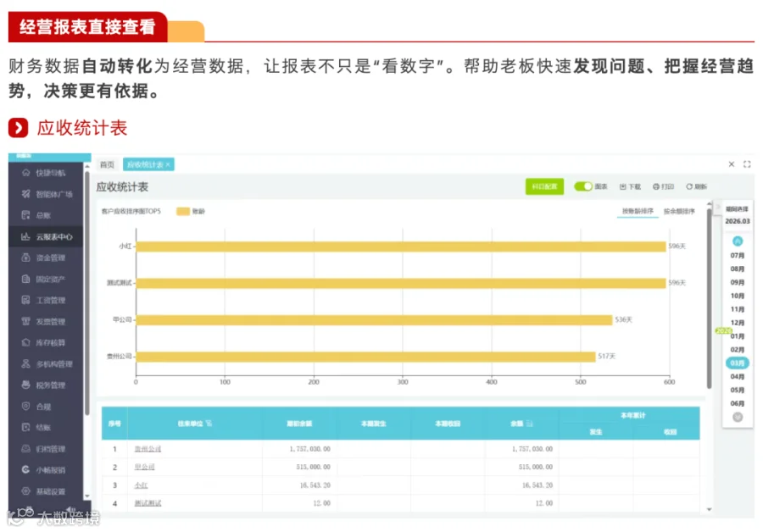Click sort icon beside 余额 header
763x532 pixels.
click(529, 424)
